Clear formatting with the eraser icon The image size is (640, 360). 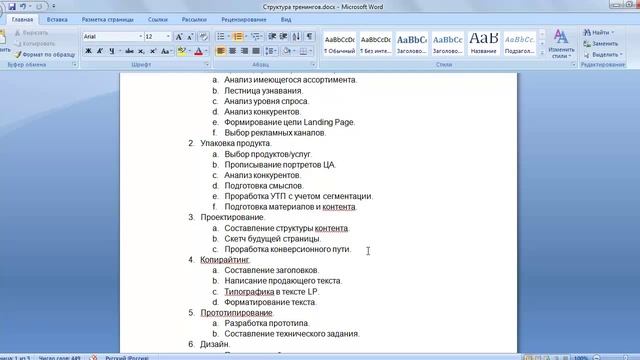203,37
